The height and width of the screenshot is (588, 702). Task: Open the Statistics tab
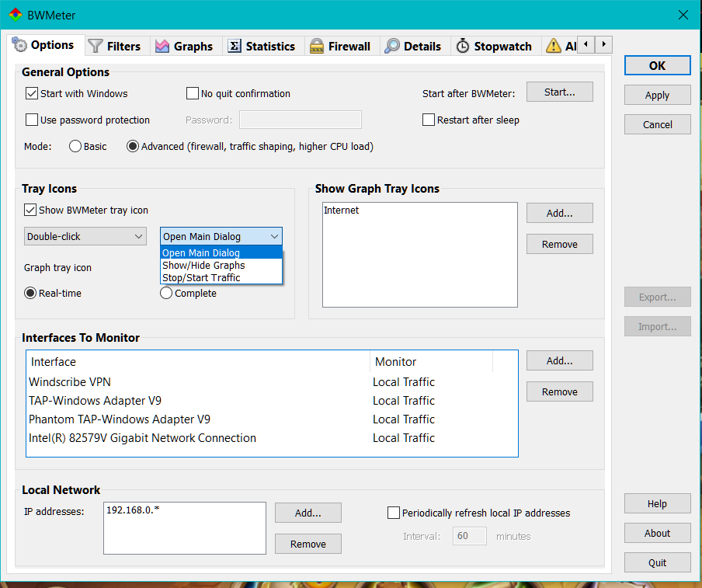262,46
